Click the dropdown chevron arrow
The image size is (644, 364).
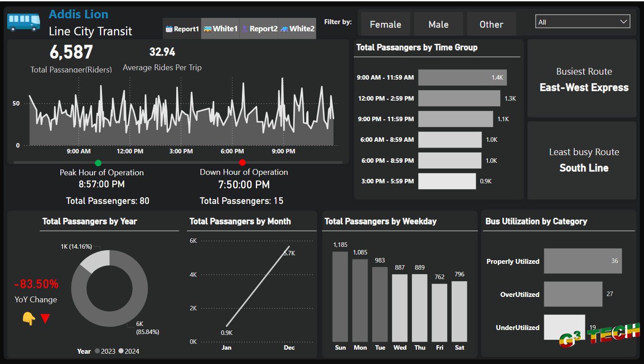tap(623, 21)
